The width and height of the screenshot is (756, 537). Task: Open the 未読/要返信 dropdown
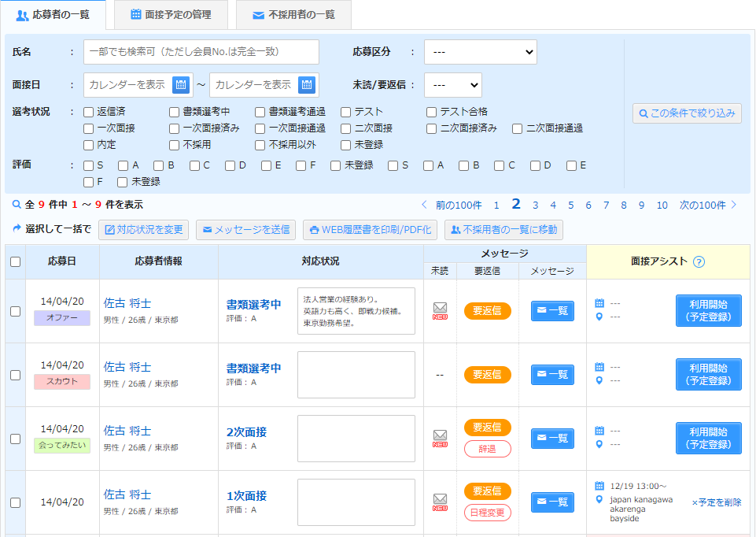(x=452, y=85)
